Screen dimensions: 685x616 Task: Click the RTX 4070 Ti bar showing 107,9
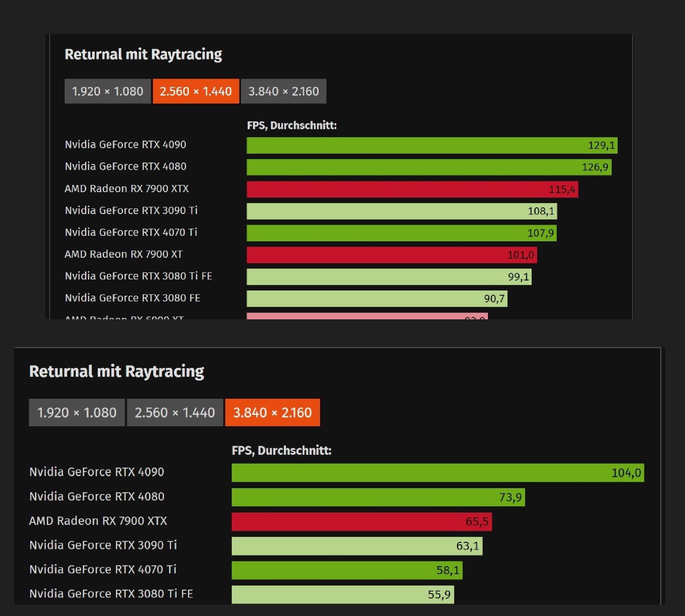click(401, 233)
